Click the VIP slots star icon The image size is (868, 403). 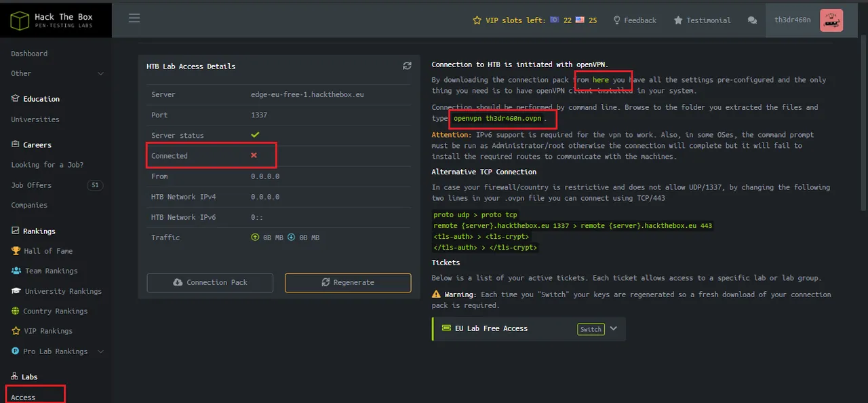point(477,20)
